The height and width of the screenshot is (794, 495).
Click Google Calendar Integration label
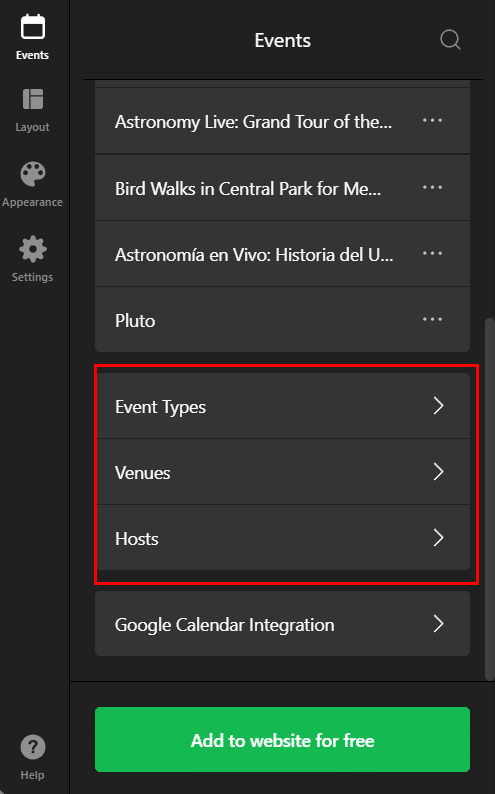coord(224,625)
